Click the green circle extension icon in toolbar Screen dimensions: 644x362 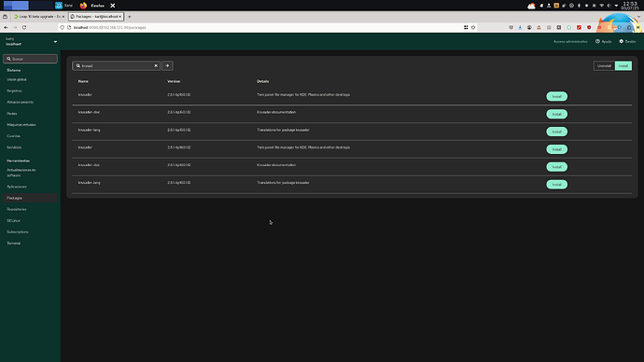click(x=568, y=27)
